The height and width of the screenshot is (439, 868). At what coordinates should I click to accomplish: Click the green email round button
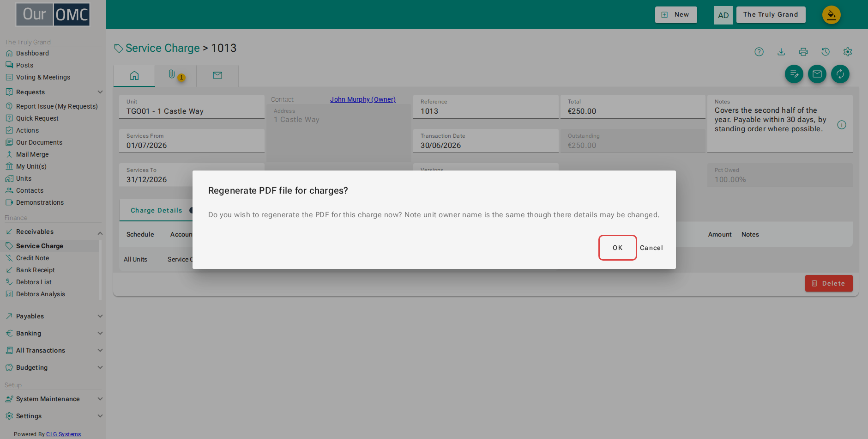pos(817,74)
